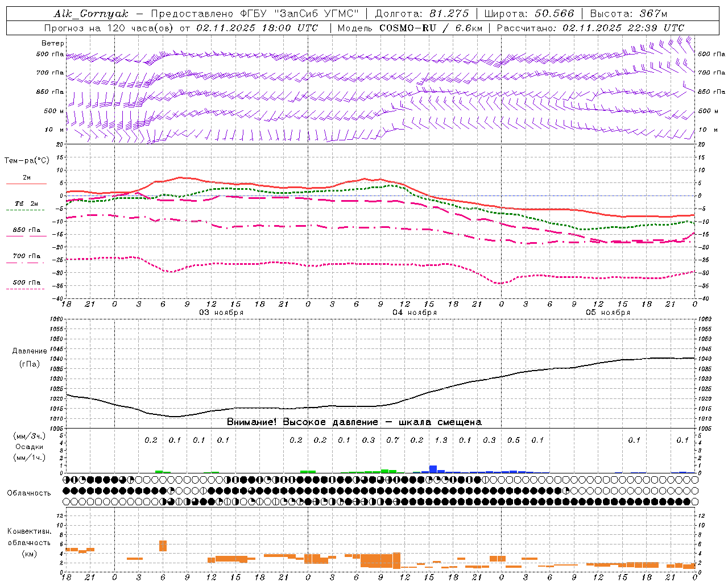Click the dashed line sample under 850 гПа legend

pyautogui.click(x=26, y=236)
